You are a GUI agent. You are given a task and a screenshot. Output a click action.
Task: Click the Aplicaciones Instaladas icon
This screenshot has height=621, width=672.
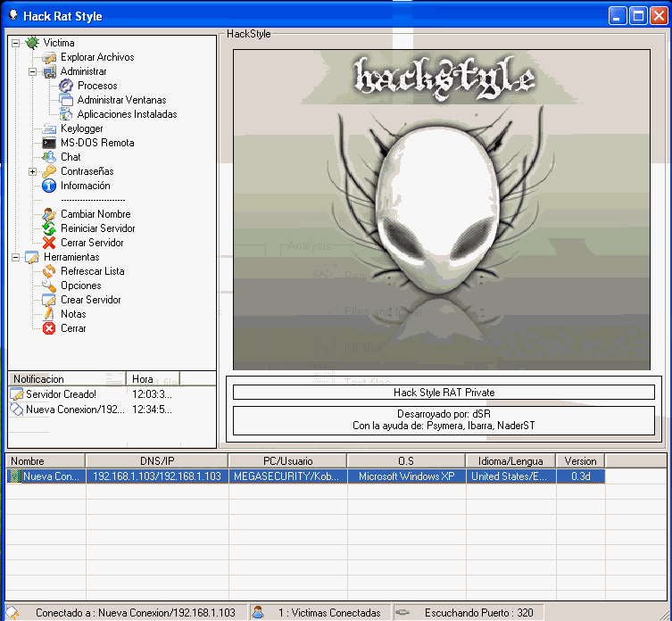click(66, 114)
